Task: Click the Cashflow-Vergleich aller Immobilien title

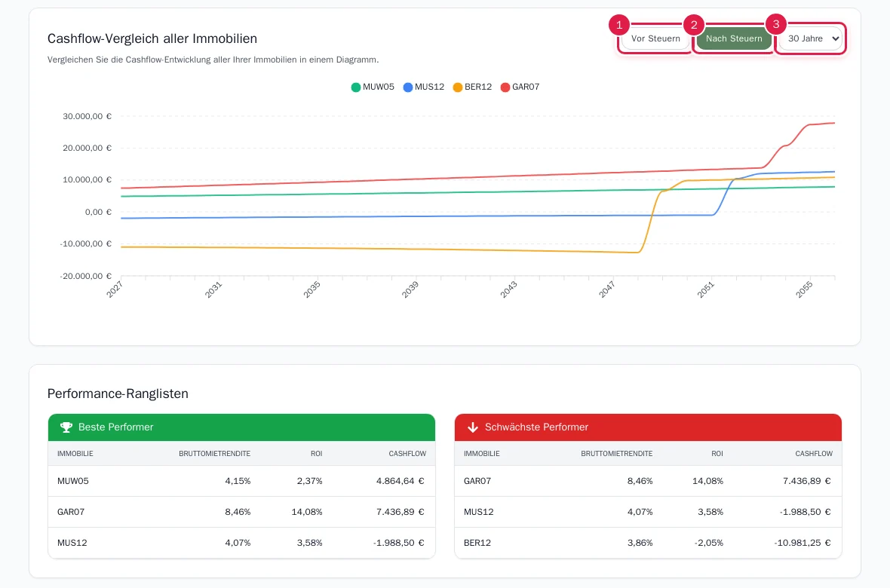Action: click(152, 38)
